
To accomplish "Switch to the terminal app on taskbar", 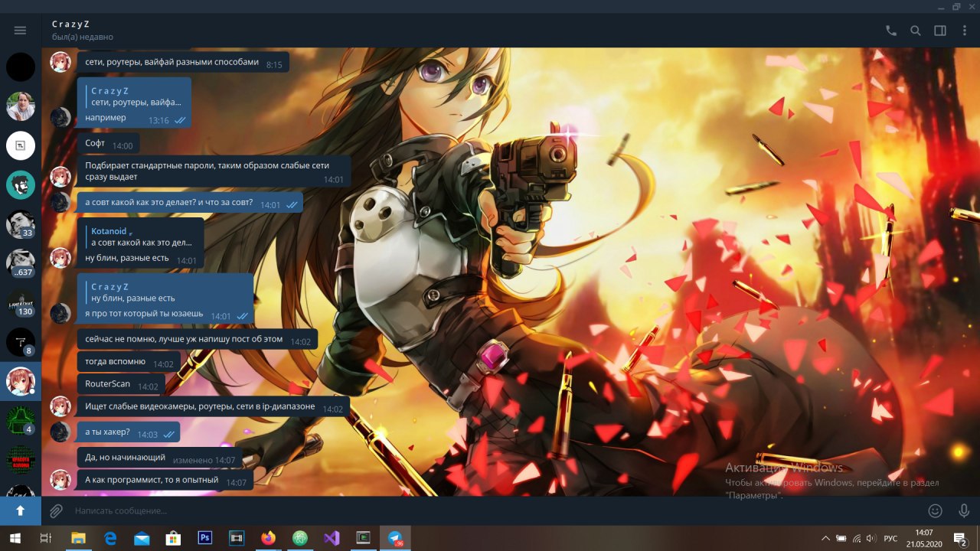I will [364, 538].
